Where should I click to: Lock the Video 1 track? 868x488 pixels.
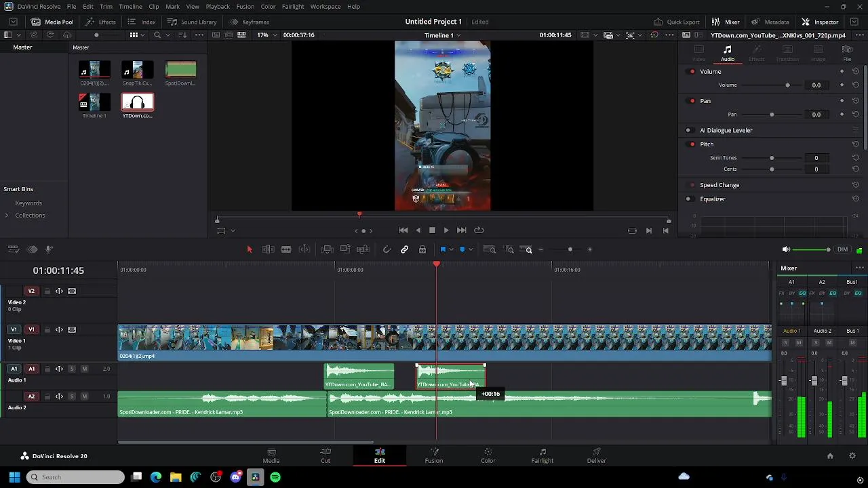(x=47, y=330)
